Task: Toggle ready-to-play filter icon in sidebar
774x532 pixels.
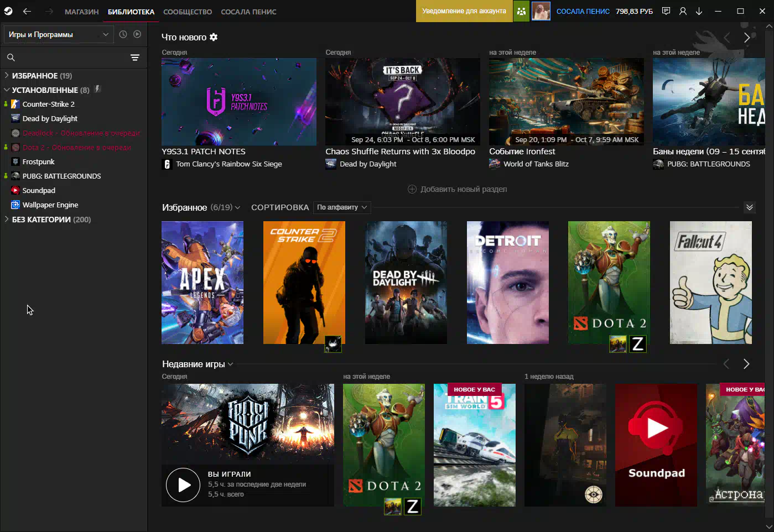Action: (x=137, y=34)
